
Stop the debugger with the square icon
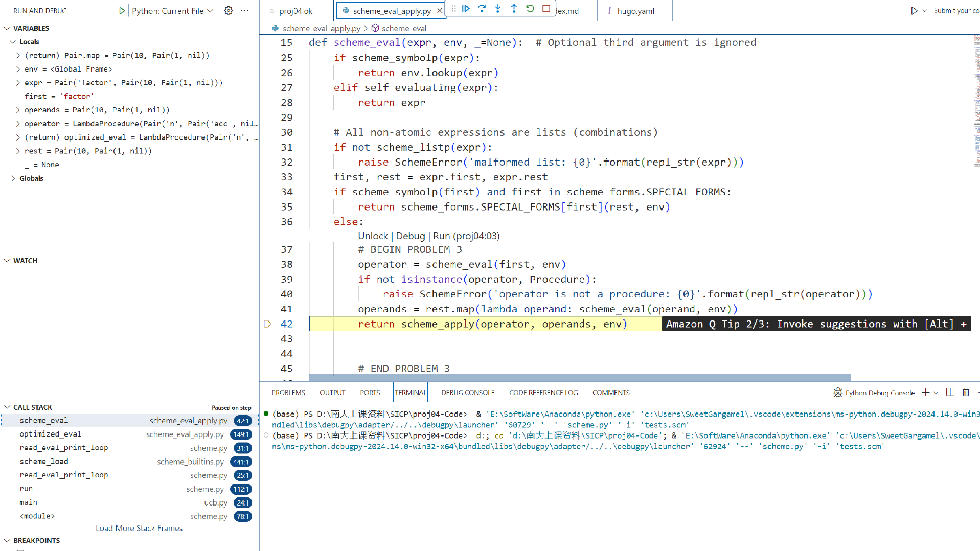tap(546, 9)
